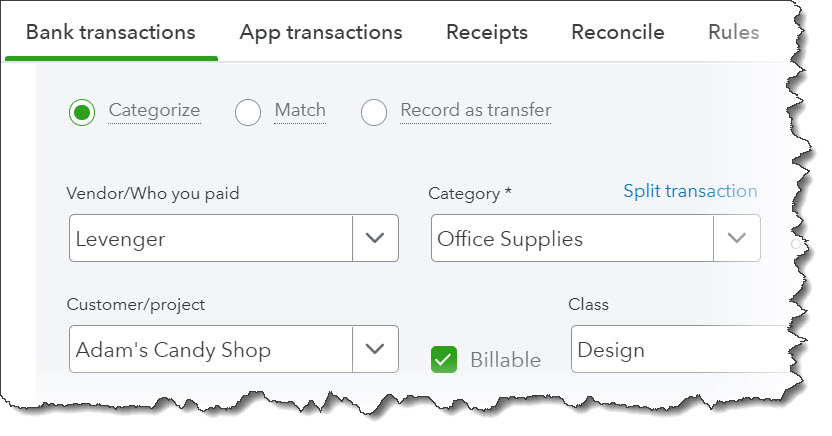Switch to the Rules tab
This screenshot has width=832, height=436.
pyautogui.click(x=733, y=32)
